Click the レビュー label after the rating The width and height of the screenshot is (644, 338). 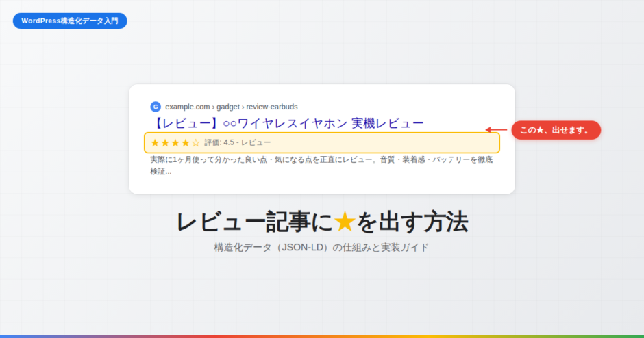256,143
